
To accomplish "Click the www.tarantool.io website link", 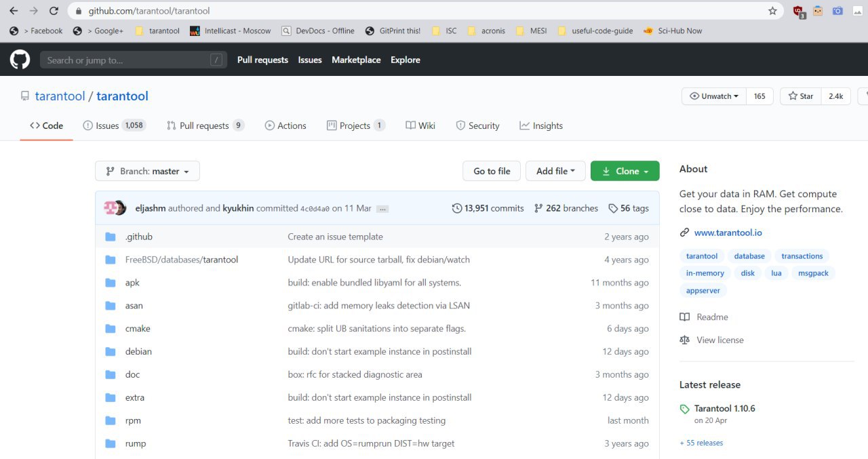I will (728, 233).
